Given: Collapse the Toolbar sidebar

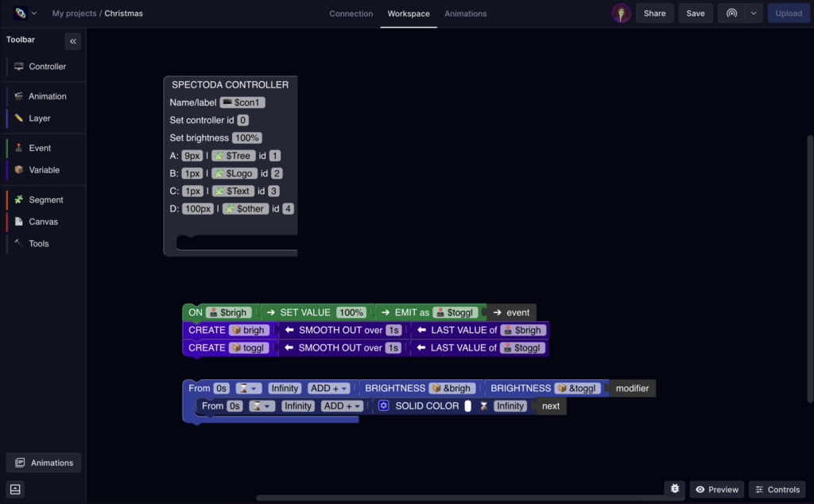Looking at the screenshot, I should pos(72,41).
